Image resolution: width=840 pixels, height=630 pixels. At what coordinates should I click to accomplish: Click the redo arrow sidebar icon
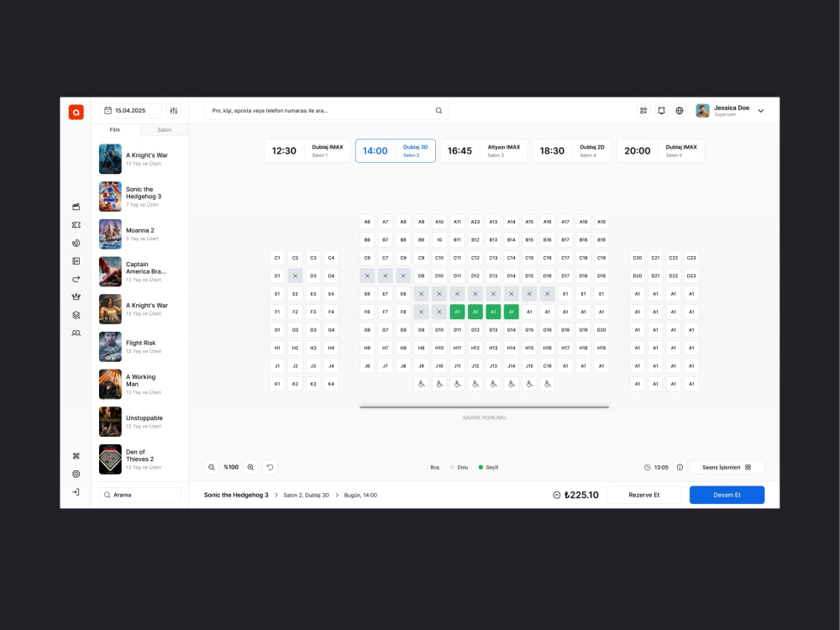coord(76,279)
